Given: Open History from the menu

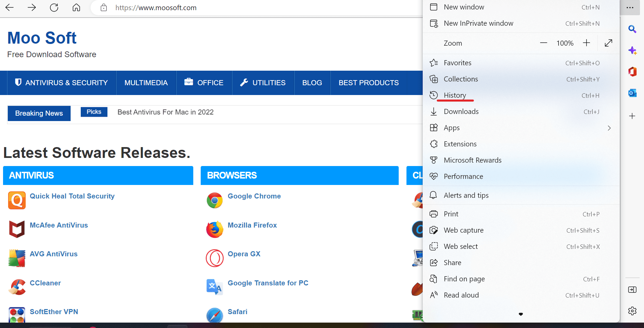Looking at the screenshot, I should (x=521, y=95).
